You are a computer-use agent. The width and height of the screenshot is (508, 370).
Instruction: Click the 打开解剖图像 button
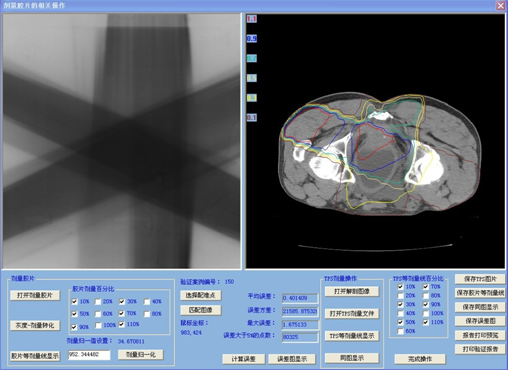click(x=352, y=291)
